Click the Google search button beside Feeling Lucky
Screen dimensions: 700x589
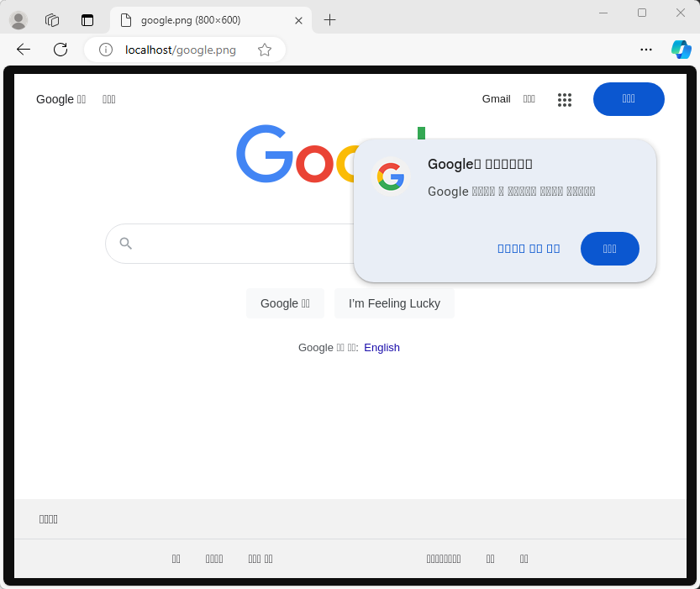[x=285, y=303]
